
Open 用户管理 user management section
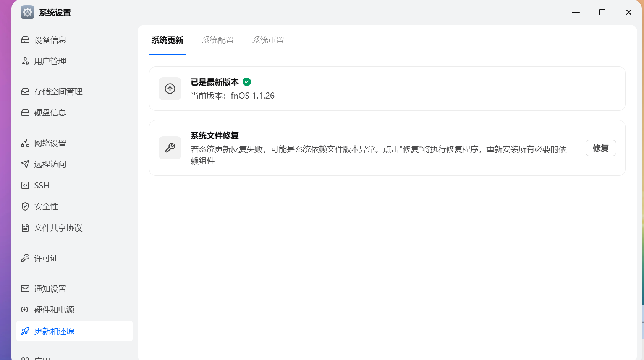click(50, 60)
